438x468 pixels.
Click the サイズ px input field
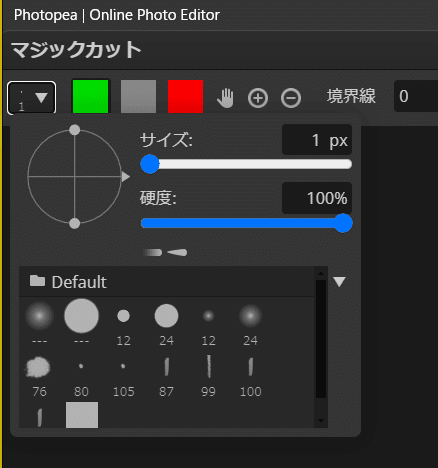317,140
